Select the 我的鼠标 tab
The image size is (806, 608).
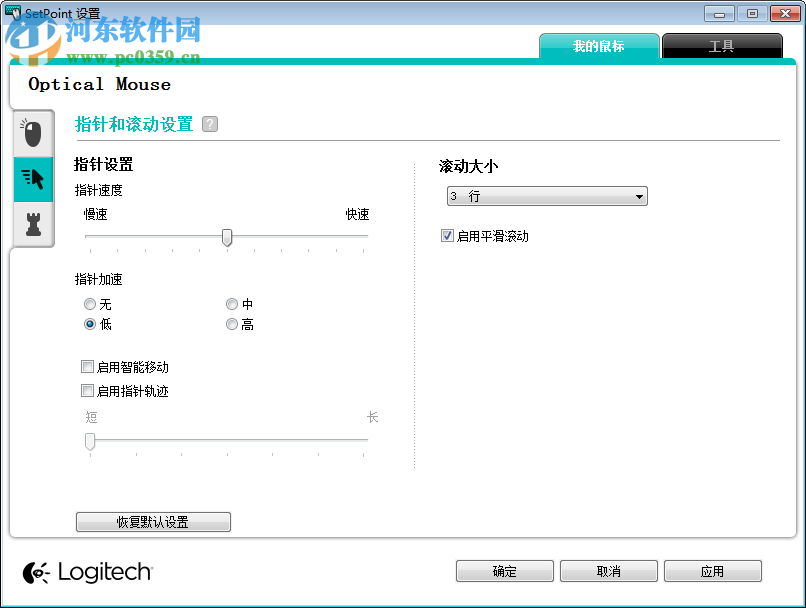(x=599, y=46)
